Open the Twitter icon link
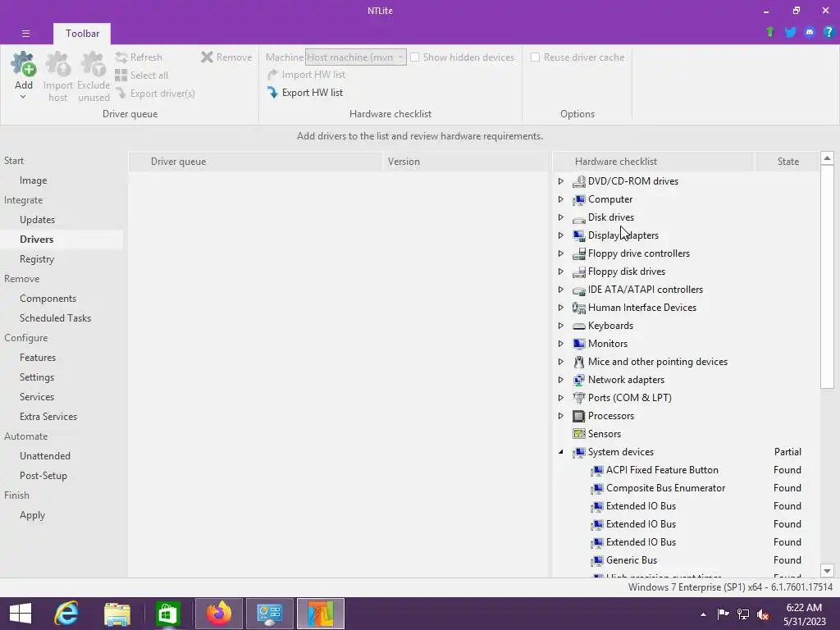The image size is (840, 630). (790, 32)
